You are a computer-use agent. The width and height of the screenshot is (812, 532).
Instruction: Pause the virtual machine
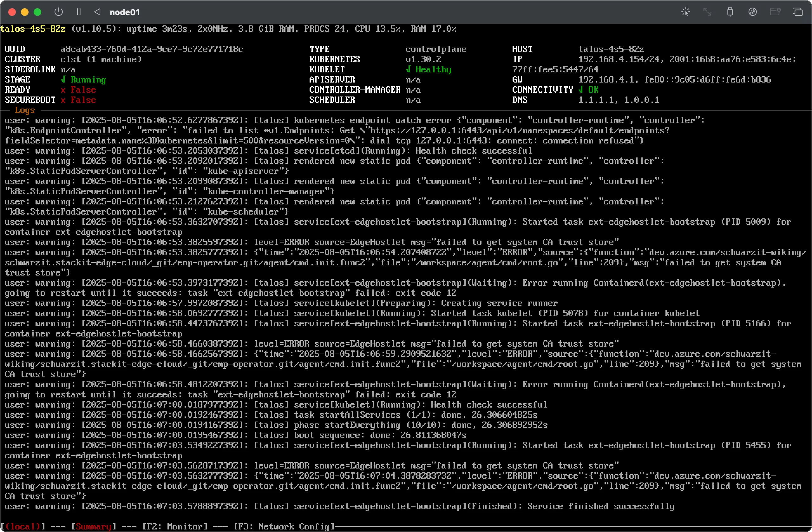[x=78, y=12]
